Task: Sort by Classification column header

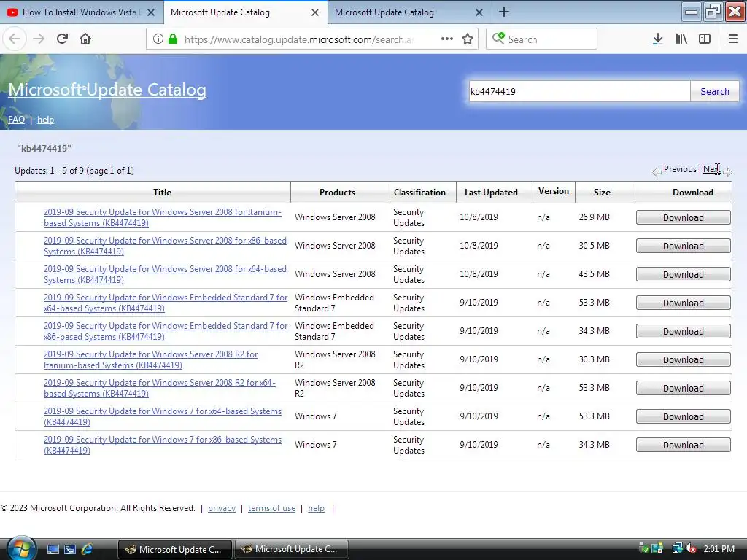Action: [x=419, y=192]
